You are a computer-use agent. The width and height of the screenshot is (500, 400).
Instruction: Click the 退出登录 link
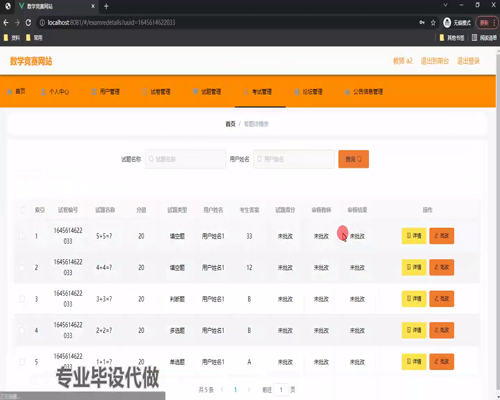[x=468, y=61]
